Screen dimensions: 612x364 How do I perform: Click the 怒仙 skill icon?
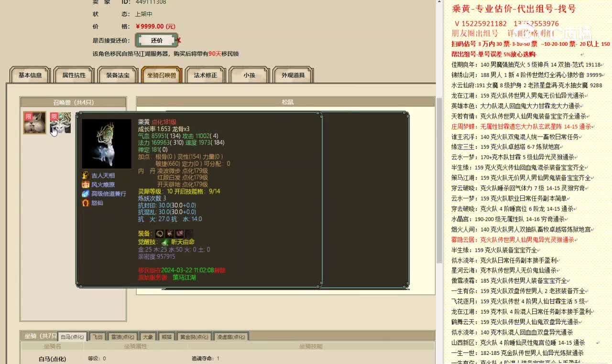point(86,203)
